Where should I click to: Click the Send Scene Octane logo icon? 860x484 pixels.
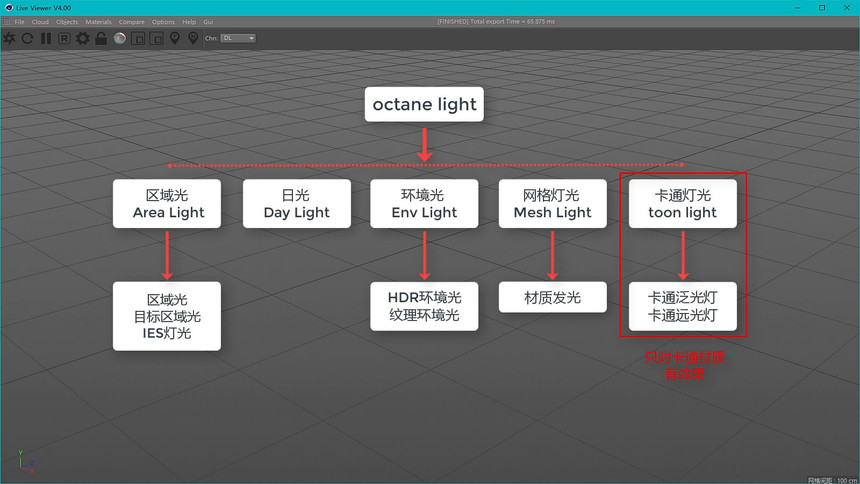point(9,38)
